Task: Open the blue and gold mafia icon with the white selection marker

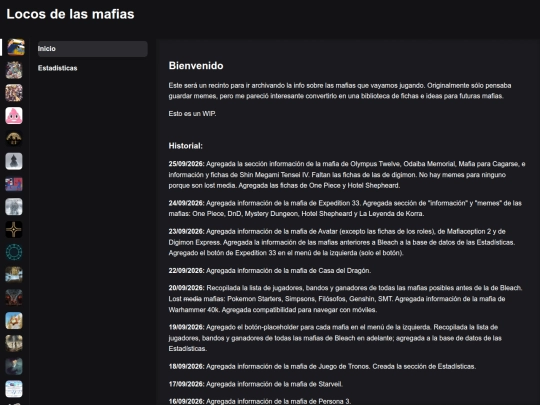Action: pos(16,47)
